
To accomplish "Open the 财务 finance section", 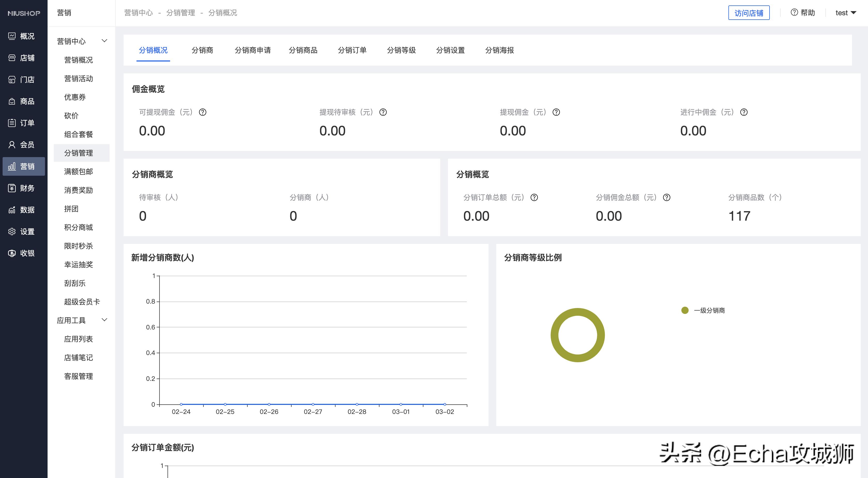I will [24, 188].
